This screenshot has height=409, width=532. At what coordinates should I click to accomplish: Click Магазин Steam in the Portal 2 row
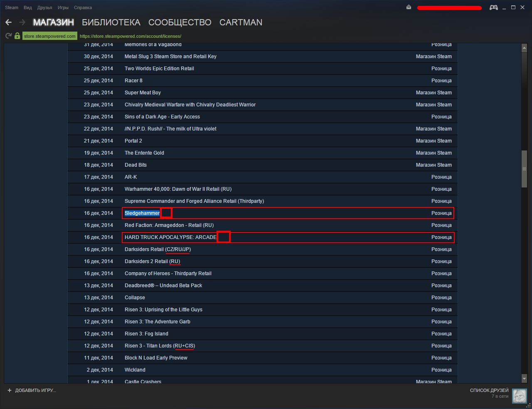(433, 141)
